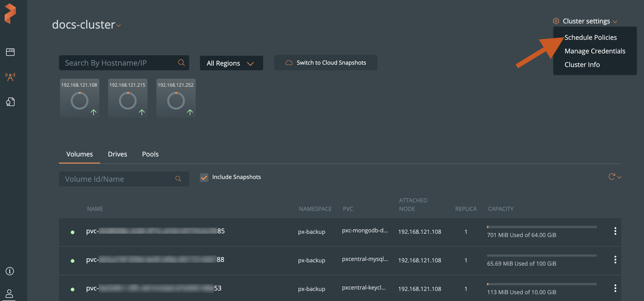
Task: Collapse the Cluster settings menu
Action: 586,21
